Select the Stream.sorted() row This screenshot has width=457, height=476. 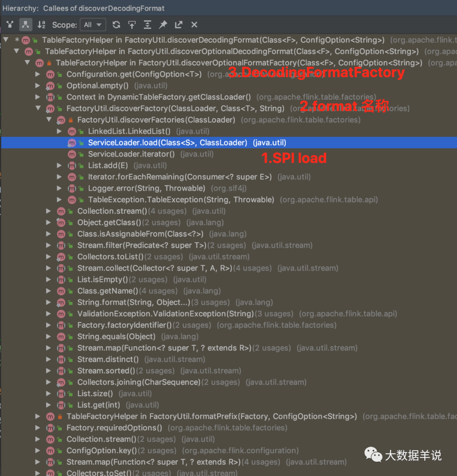point(229,371)
